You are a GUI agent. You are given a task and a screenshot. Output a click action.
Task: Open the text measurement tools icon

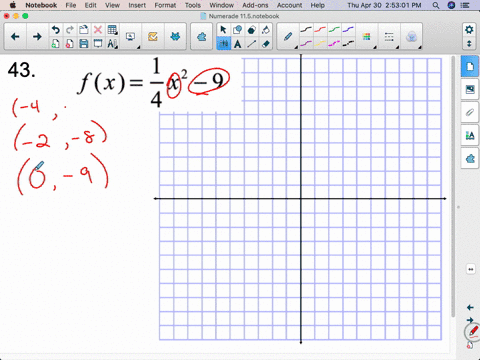pos(112,44)
